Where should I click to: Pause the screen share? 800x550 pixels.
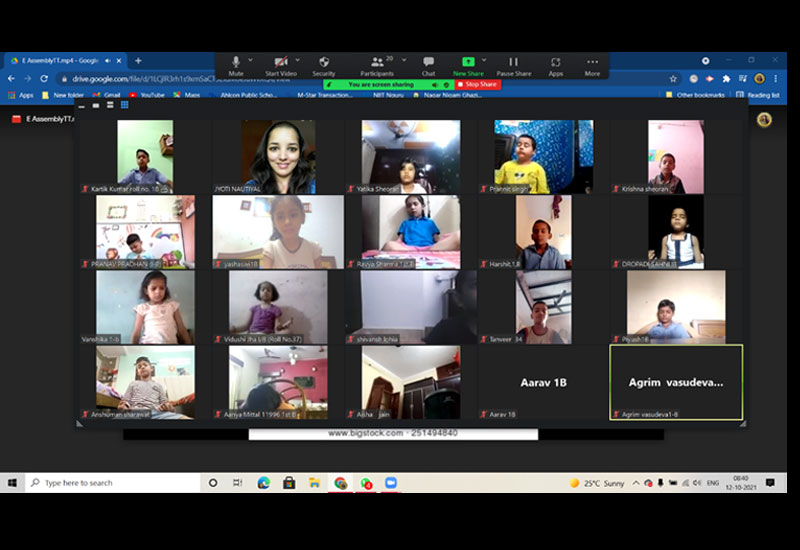[513, 66]
